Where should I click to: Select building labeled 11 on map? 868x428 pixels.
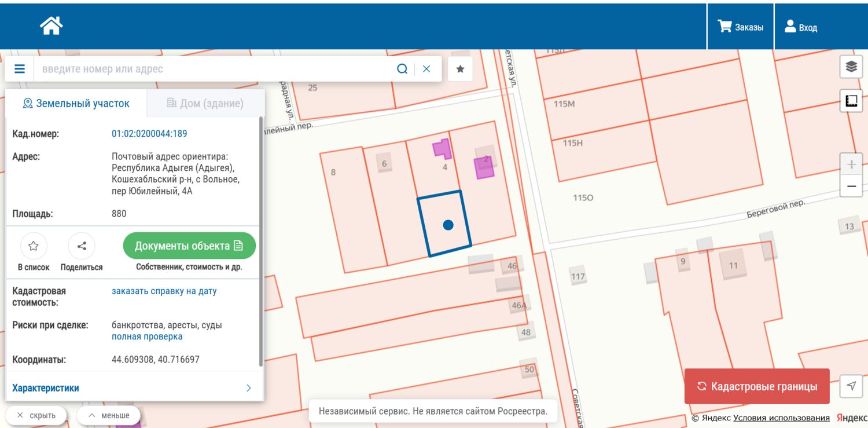[733, 266]
